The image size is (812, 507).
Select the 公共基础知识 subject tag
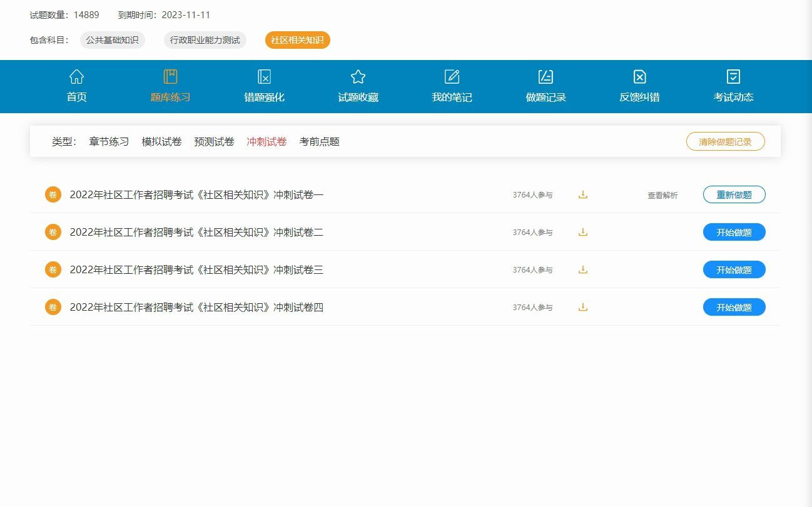(x=113, y=40)
